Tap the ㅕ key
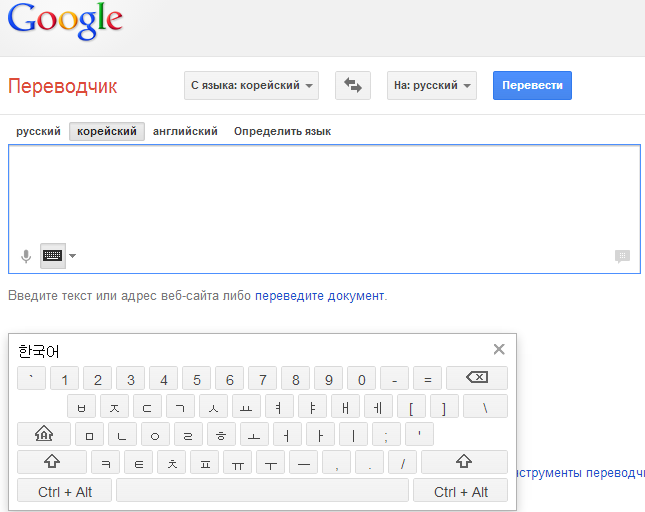Image resolution: width=645 pixels, height=512 pixels. tap(279, 406)
